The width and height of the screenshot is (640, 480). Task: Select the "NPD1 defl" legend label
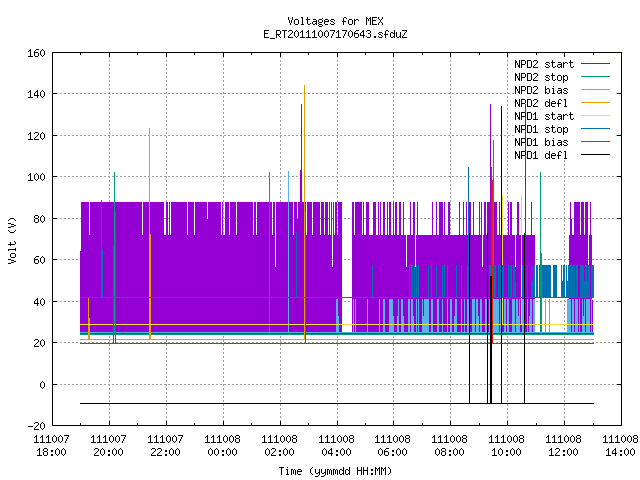(541, 156)
